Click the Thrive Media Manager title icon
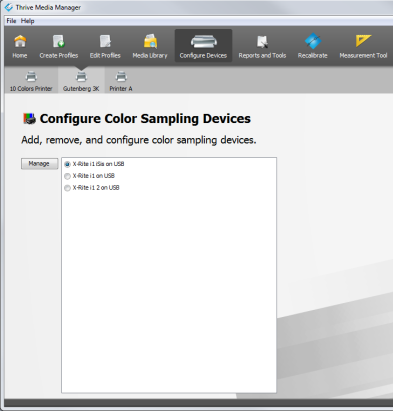This screenshot has width=393, height=411. tap(9, 7)
